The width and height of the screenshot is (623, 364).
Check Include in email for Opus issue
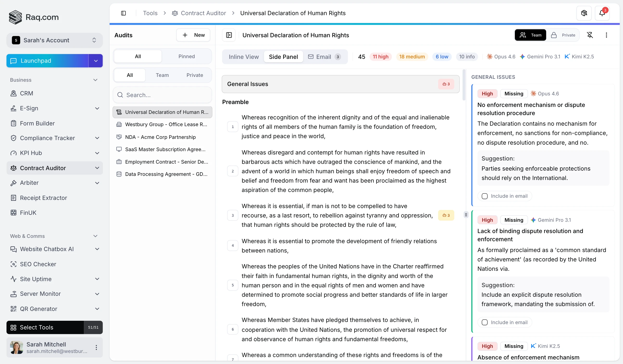485,196
